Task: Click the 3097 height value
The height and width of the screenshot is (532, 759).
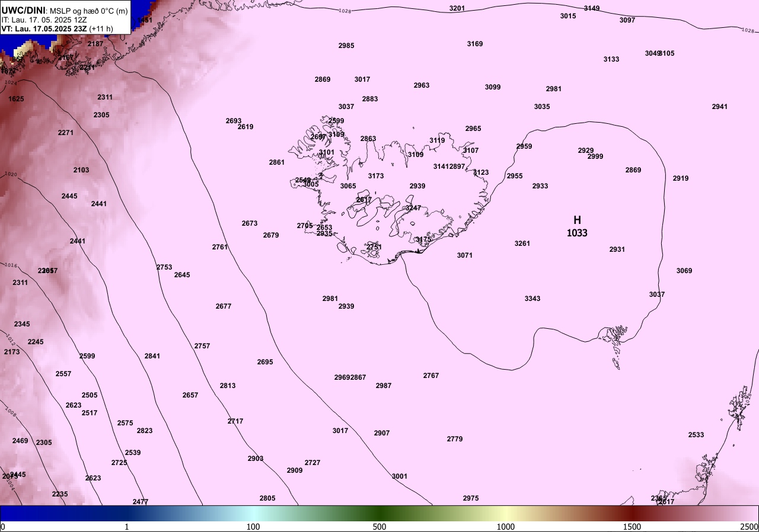Action: pos(627,20)
